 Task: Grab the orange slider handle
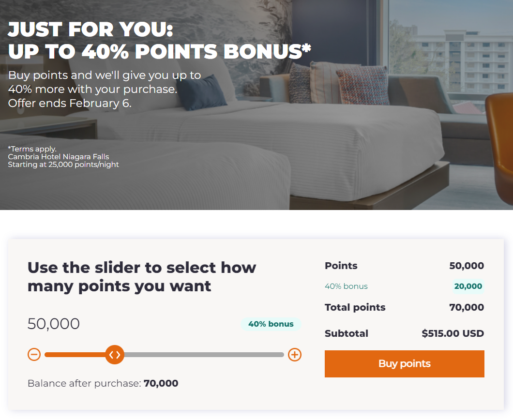(115, 355)
